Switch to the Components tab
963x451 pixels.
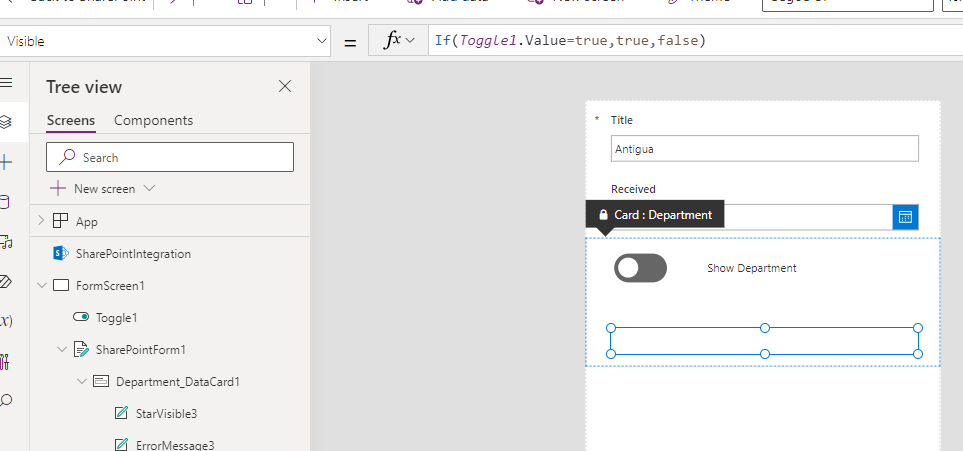tap(154, 120)
